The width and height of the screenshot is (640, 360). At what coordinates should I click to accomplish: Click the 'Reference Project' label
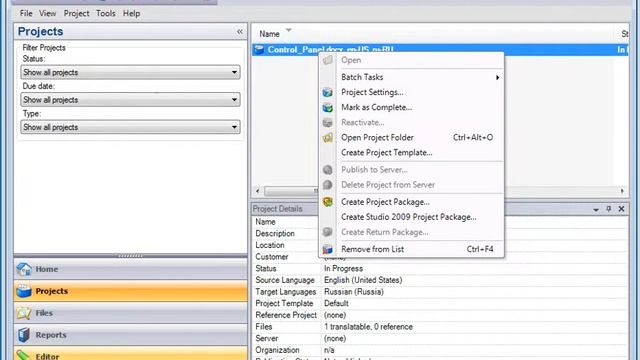[x=286, y=315]
